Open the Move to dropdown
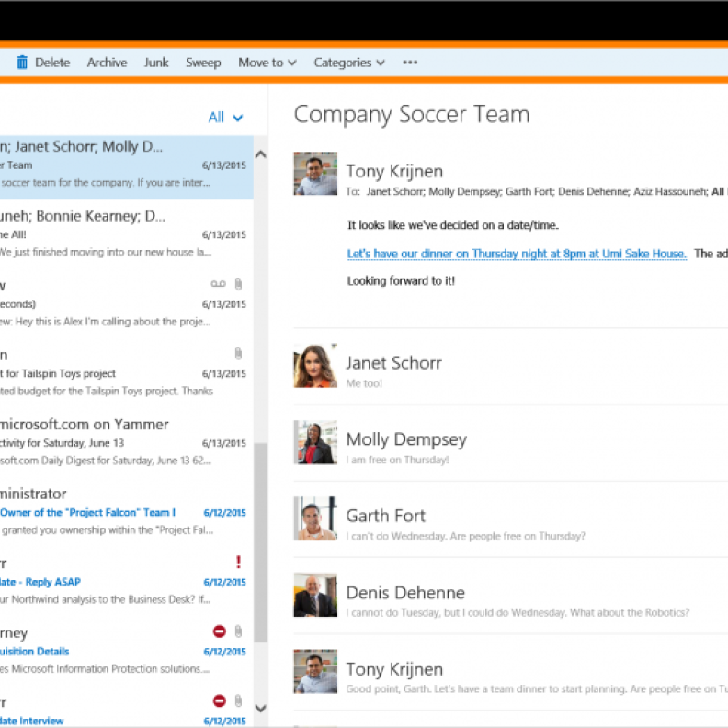 [267, 63]
